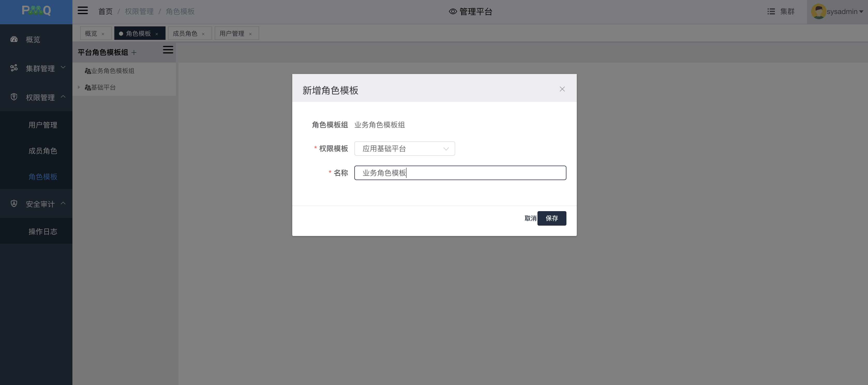Click the hamburger menu icon in header

[x=83, y=11]
